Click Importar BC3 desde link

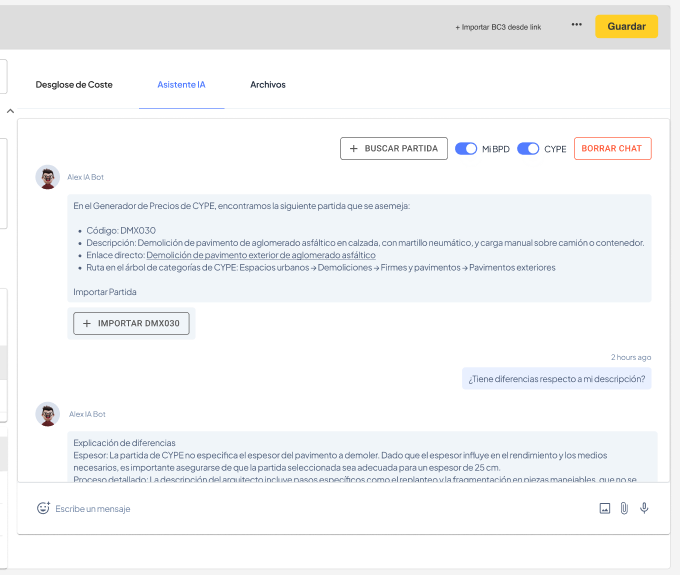498,27
